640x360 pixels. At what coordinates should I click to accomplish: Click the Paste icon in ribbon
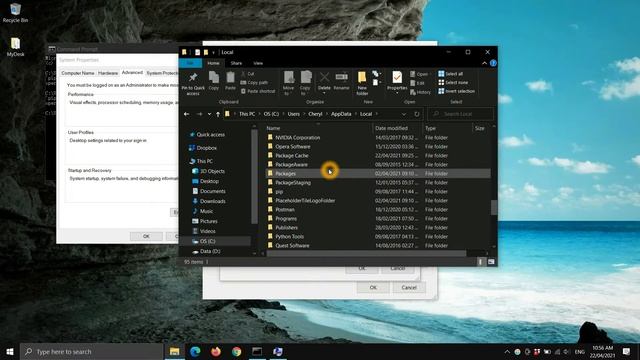pyautogui.click(x=230, y=80)
